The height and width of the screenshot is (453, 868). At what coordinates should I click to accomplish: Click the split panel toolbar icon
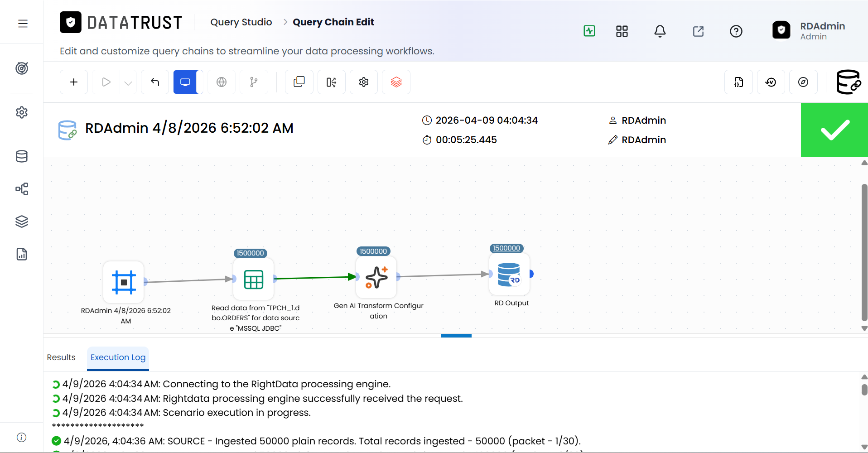[x=332, y=82]
